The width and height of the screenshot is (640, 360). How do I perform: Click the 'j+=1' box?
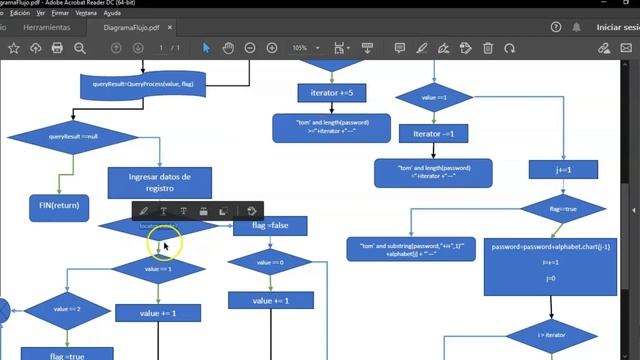(x=563, y=170)
